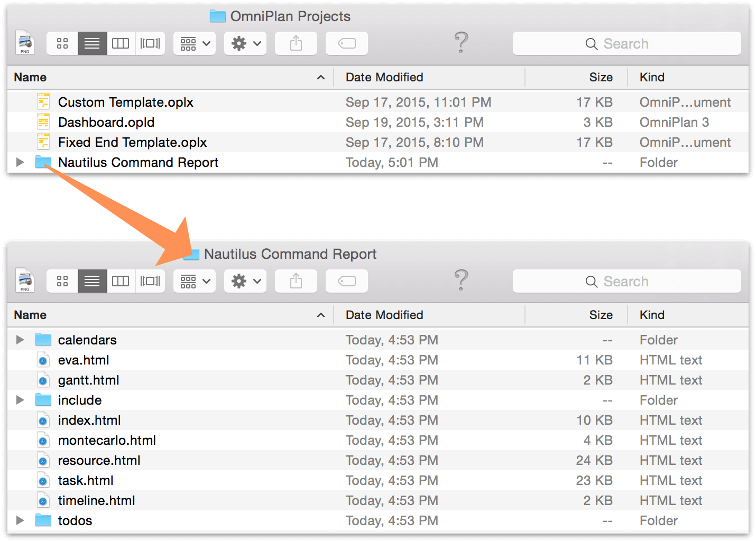Click question mark icon in OmniPlan Projects window

pos(461,42)
